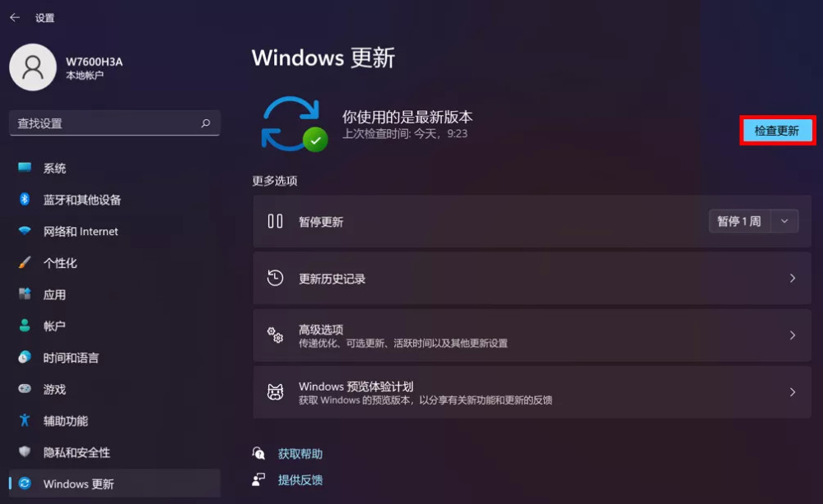Open the pause duration dropdown arrow
The image size is (823, 504).
pos(784,221)
